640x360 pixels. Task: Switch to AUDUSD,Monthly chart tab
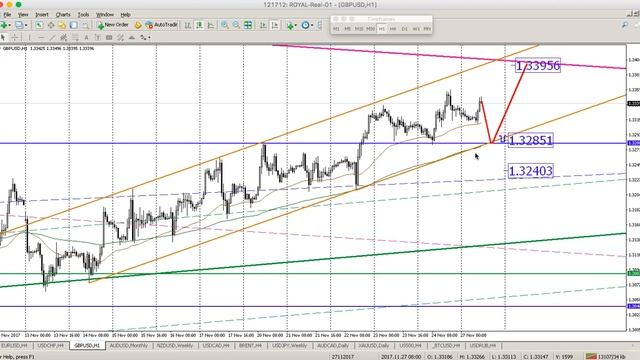(x=129, y=346)
